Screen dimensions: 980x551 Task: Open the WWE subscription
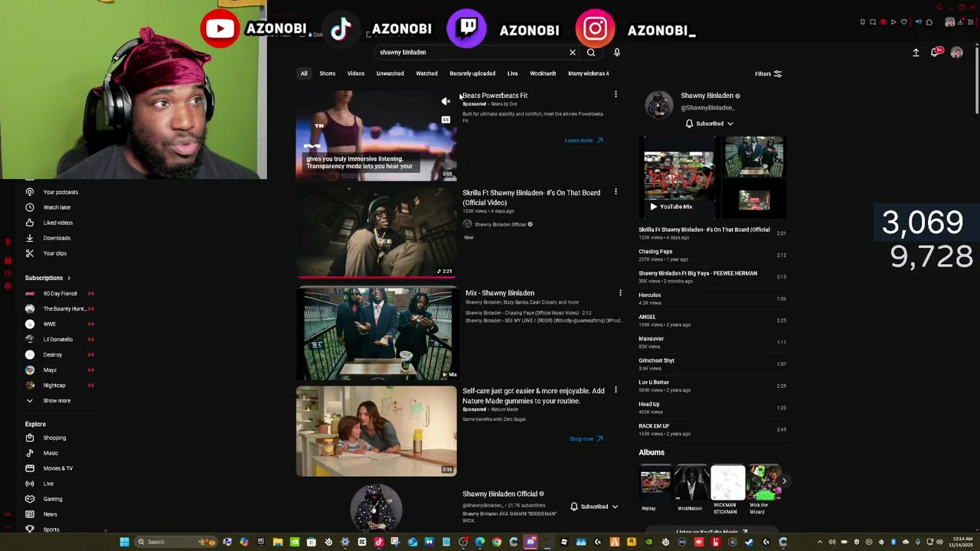tap(50, 324)
